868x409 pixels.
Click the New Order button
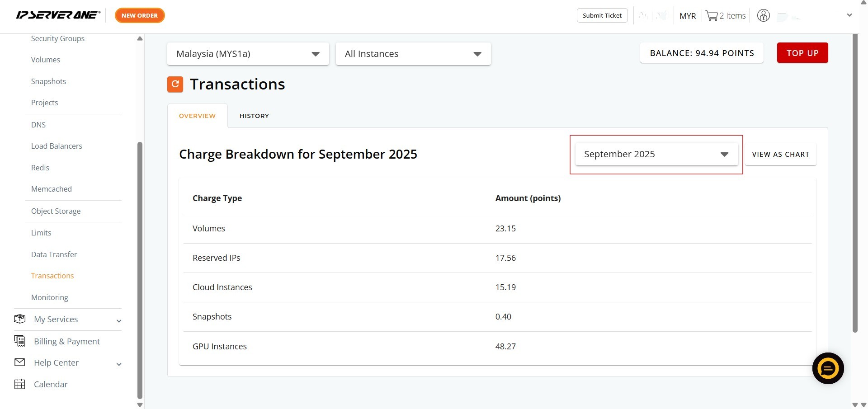(x=140, y=15)
